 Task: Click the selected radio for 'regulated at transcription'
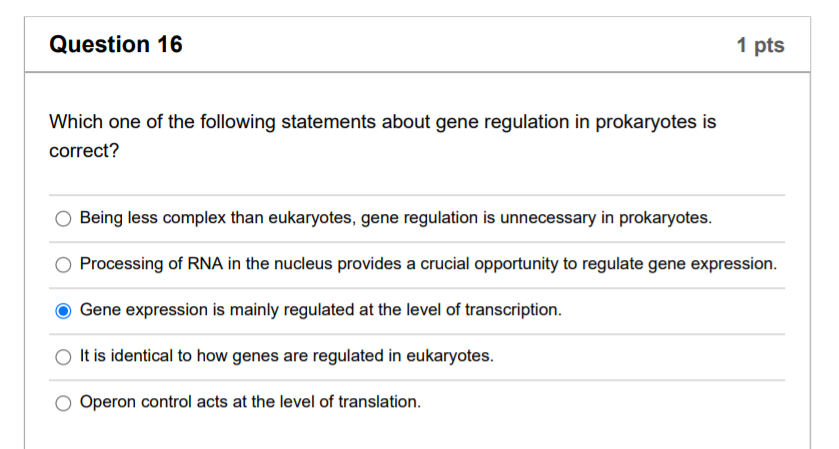click(63, 310)
